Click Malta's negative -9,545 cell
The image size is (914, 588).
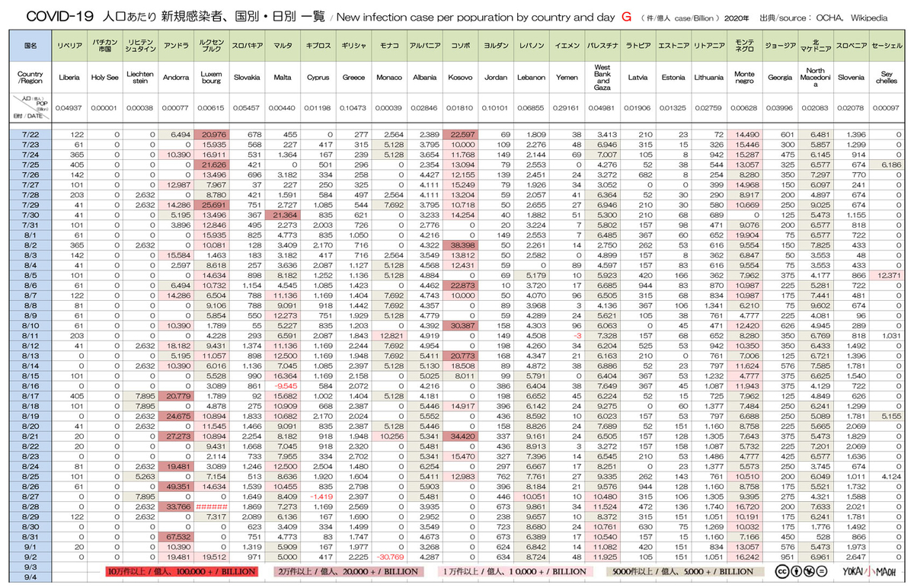pos(282,385)
